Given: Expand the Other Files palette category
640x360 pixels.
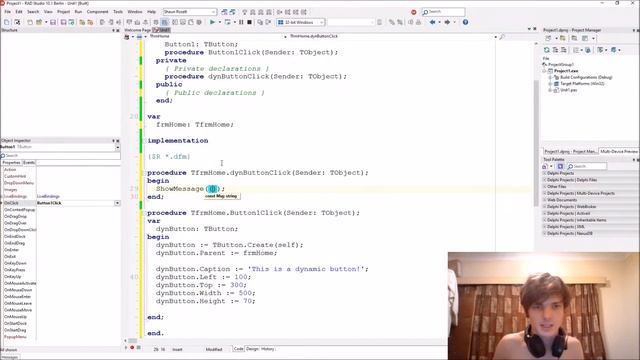Looking at the screenshot, I should click(x=544, y=187).
